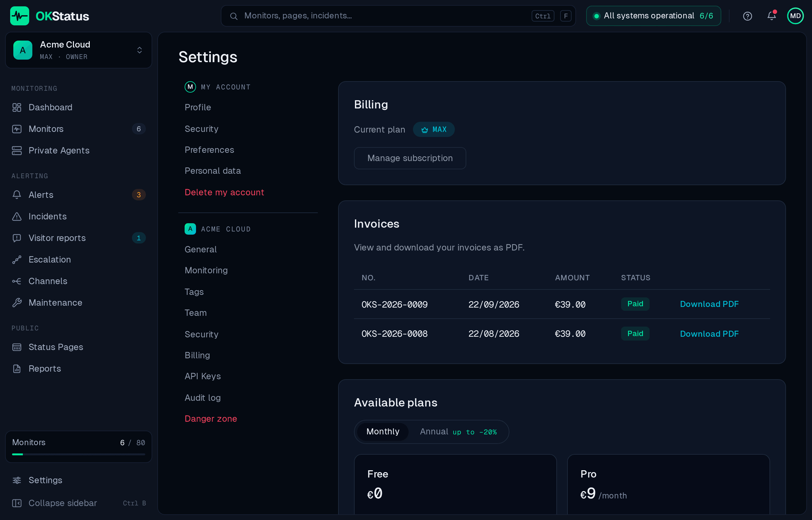Screen dimensions: 812x520
Task: Click the Visitor reports message icon
Action: [16, 238]
